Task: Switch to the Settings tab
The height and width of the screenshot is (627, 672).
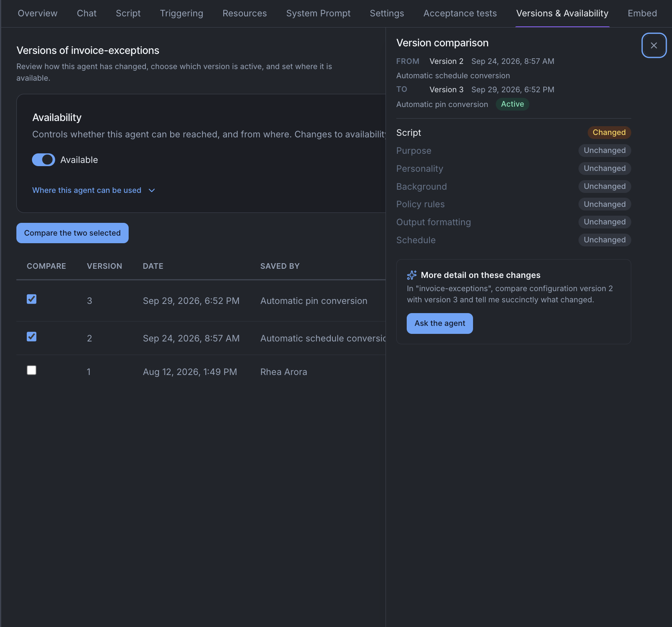Action: [387, 13]
